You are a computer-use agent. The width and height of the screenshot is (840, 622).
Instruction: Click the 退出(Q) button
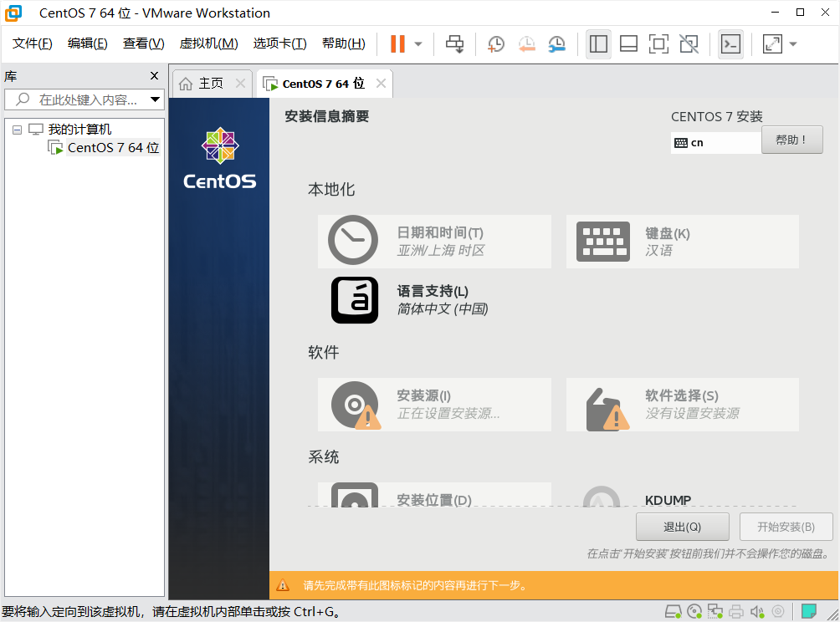[682, 527]
